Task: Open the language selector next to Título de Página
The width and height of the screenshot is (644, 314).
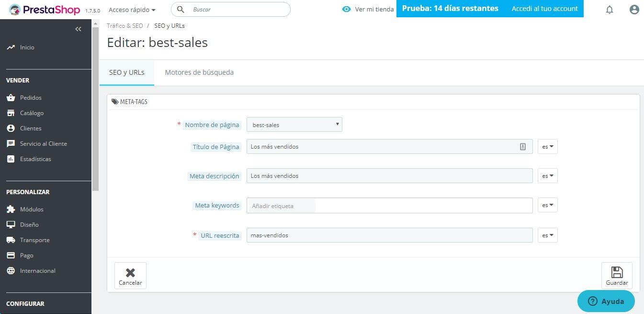Action: point(547,146)
